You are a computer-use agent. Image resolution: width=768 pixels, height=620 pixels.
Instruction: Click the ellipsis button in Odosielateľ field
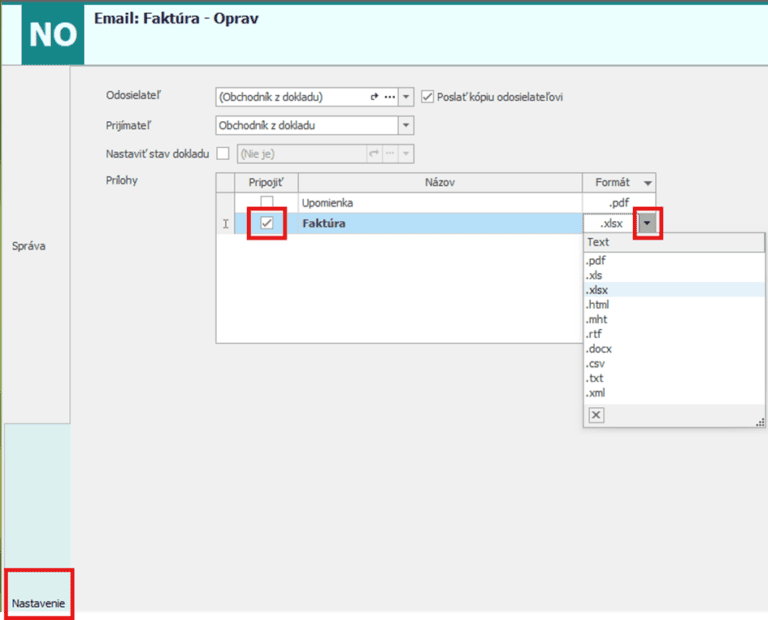click(389, 97)
